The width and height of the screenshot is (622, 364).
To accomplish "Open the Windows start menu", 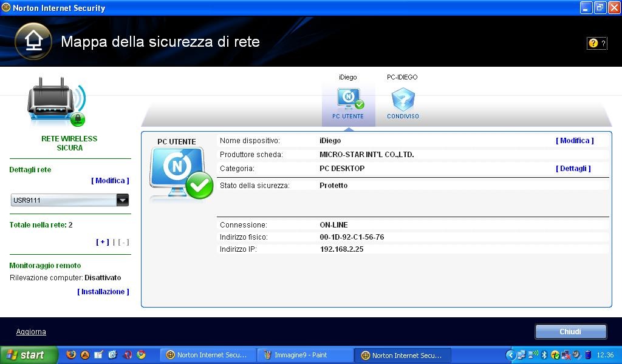I will (x=29, y=355).
